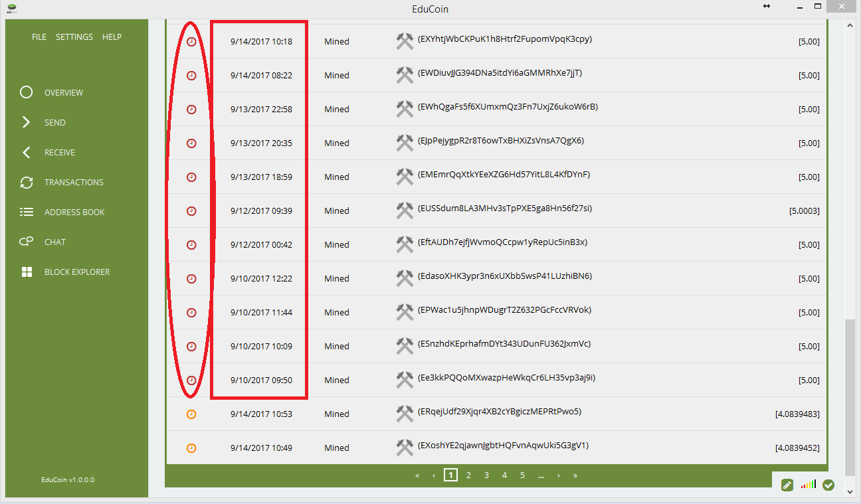Image resolution: width=861 pixels, height=504 pixels.
Task: Go to page 5 of transactions
Action: click(522, 475)
